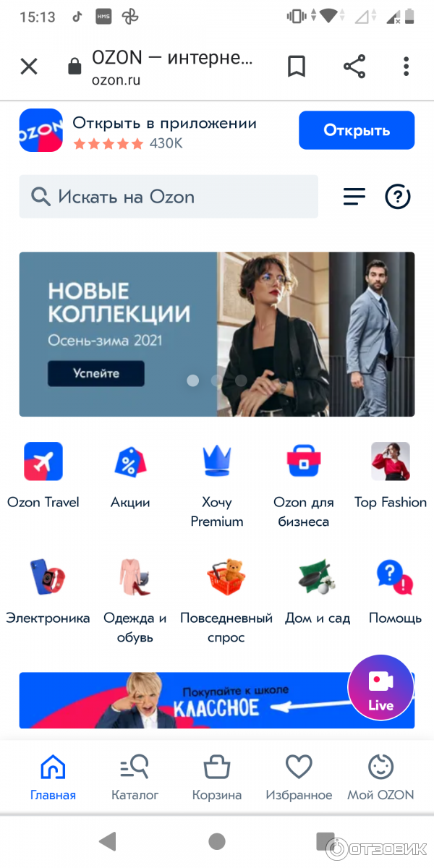Open the hamburger menu next to search

pos(354,196)
